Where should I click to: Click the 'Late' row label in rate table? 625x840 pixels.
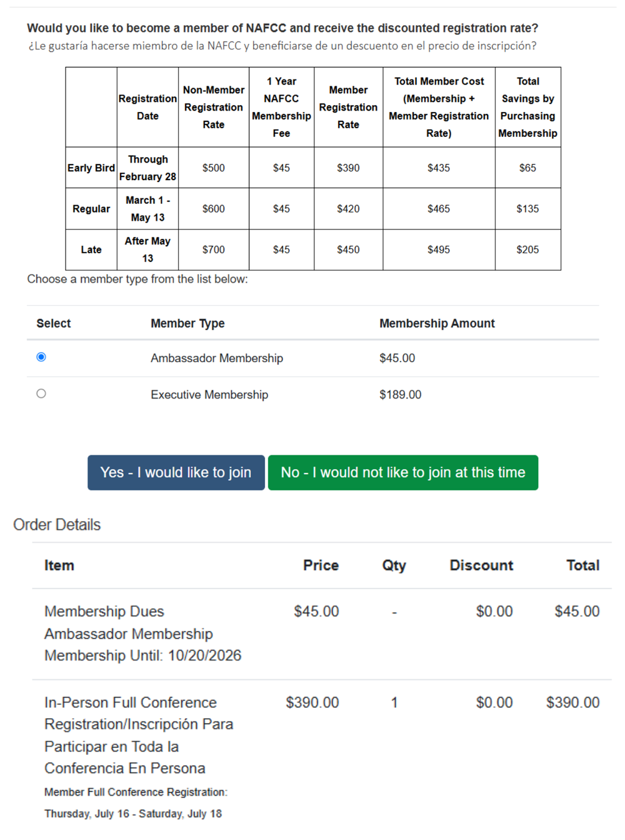click(91, 250)
